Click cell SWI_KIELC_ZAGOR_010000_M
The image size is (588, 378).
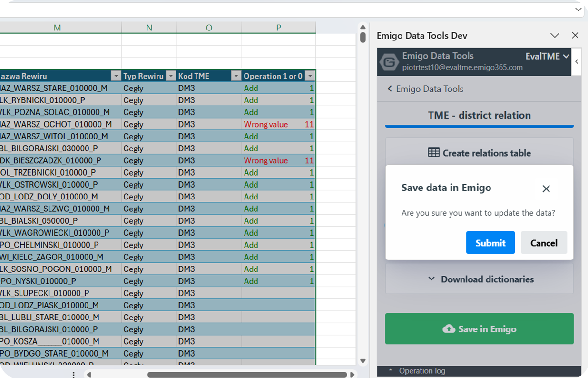(61, 257)
